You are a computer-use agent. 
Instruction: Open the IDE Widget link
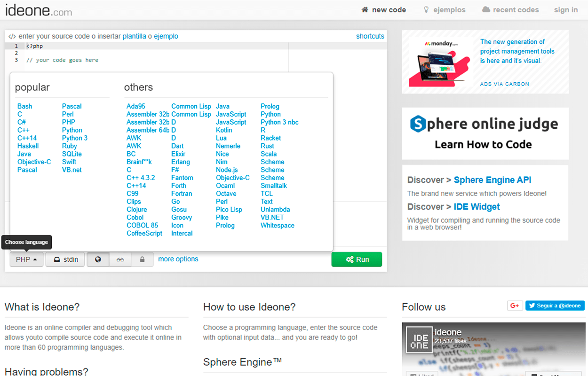477,207
